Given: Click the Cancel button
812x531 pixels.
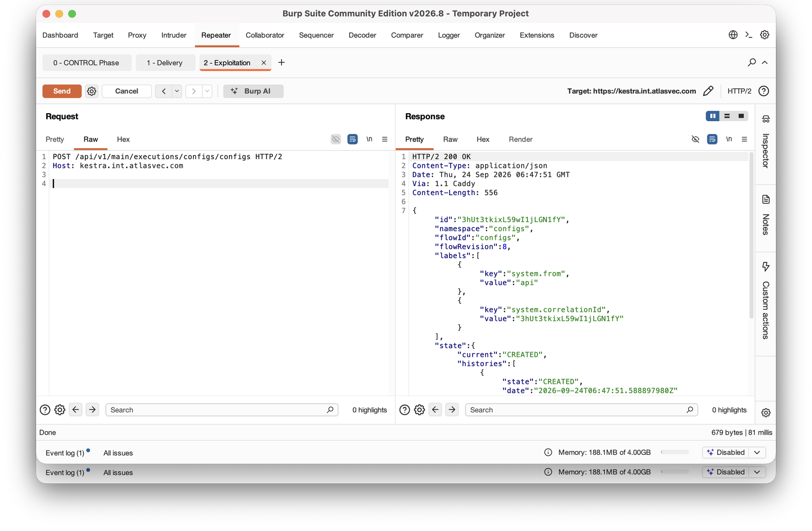Looking at the screenshot, I should [x=126, y=91].
